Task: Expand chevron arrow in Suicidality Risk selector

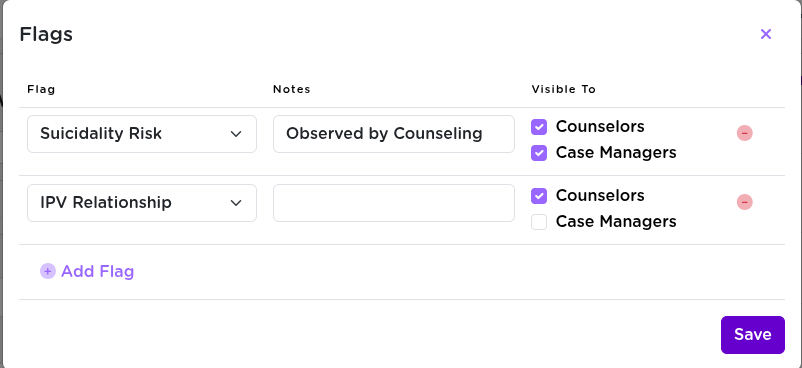Action: point(236,134)
